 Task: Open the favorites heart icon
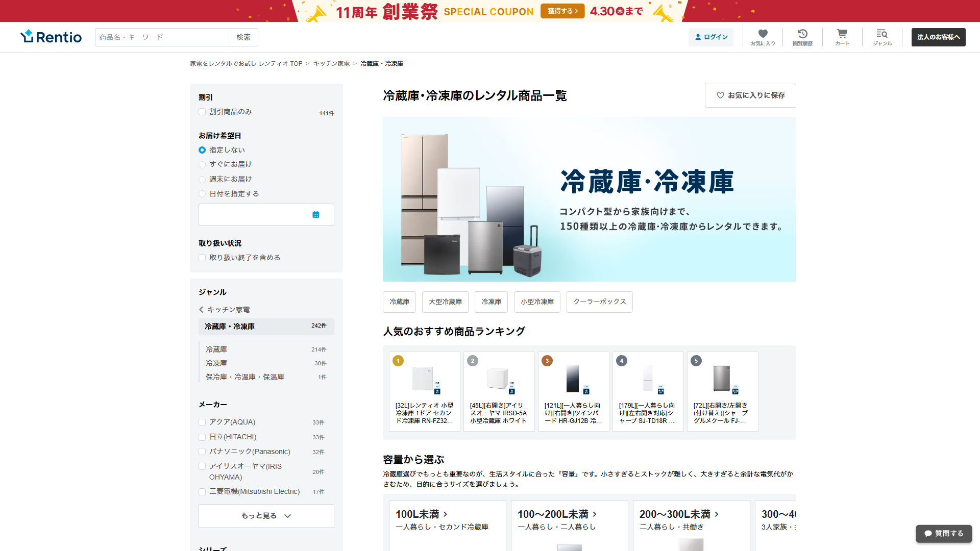click(763, 34)
